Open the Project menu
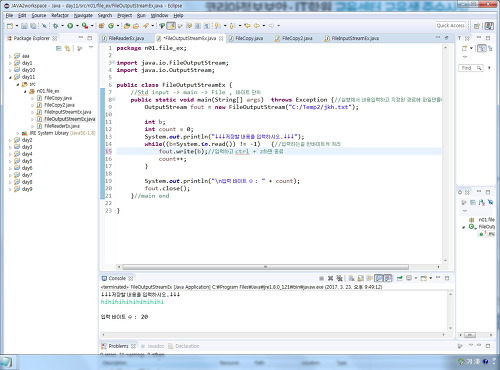The height and width of the screenshot is (370, 500). coord(125,15)
